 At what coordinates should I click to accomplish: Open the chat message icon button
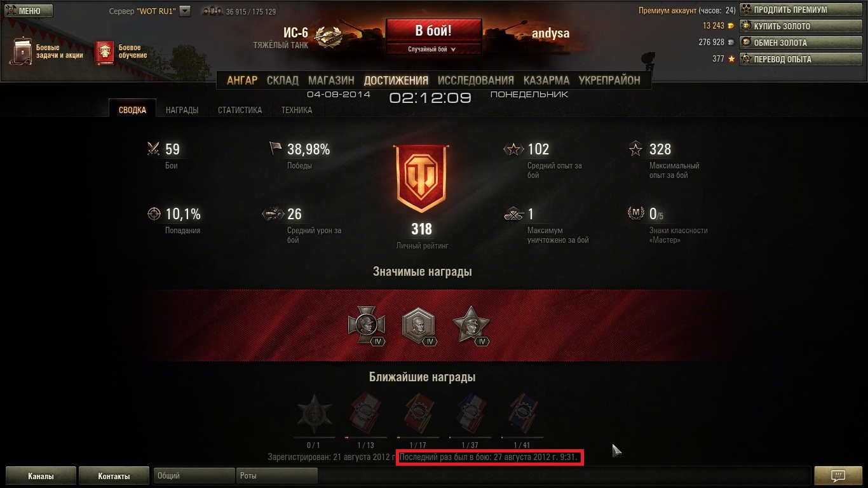tap(837, 475)
